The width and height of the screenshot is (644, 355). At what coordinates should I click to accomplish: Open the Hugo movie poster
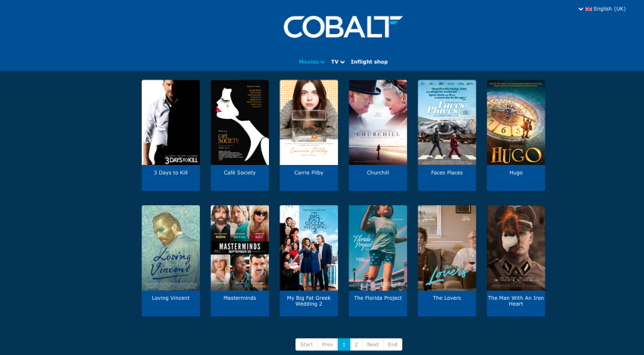[x=516, y=123]
